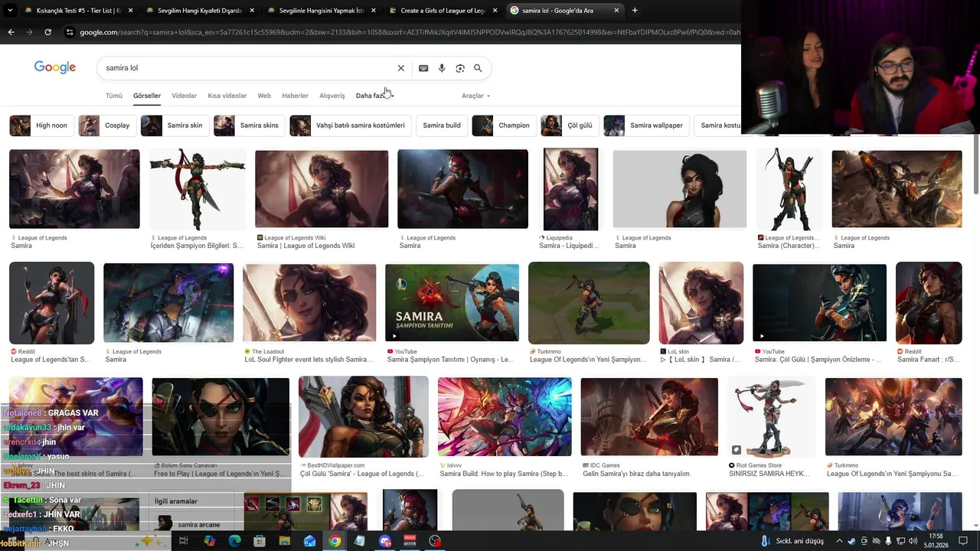Open the volume icon in system tray
Viewport: 980px width, 551px height.
[913, 541]
